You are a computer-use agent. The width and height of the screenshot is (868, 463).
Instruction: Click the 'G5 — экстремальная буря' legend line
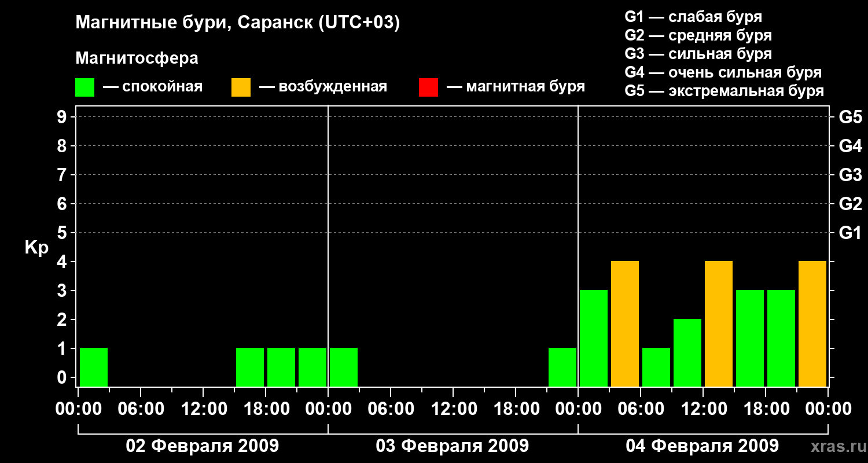coord(724,91)
